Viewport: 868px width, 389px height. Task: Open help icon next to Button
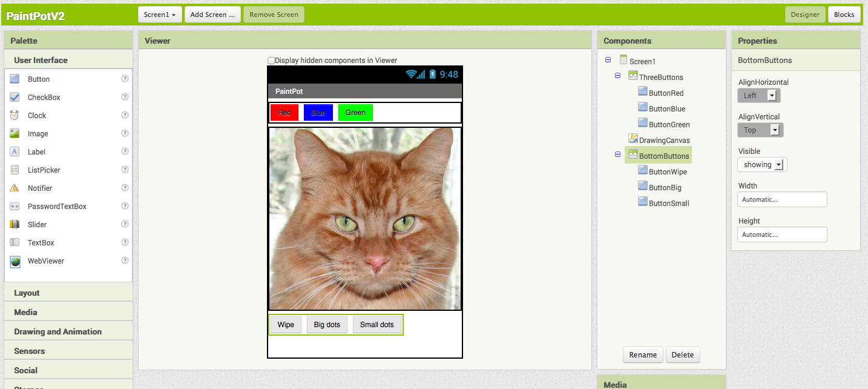(x=125, y=79)
